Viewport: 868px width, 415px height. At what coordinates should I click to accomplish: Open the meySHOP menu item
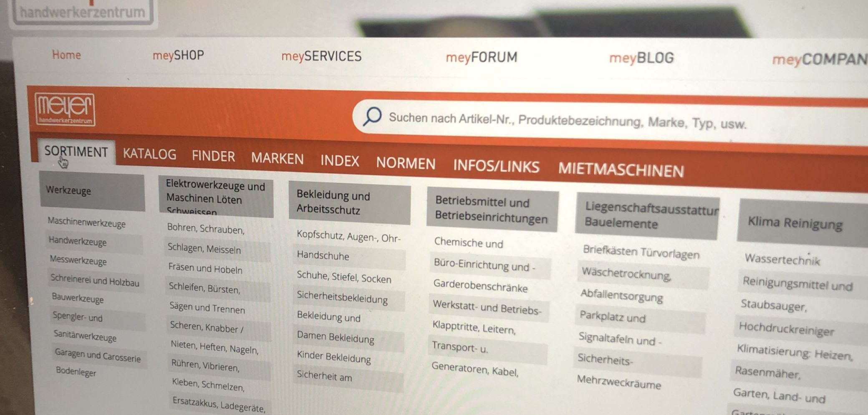[x=178, y=55]
